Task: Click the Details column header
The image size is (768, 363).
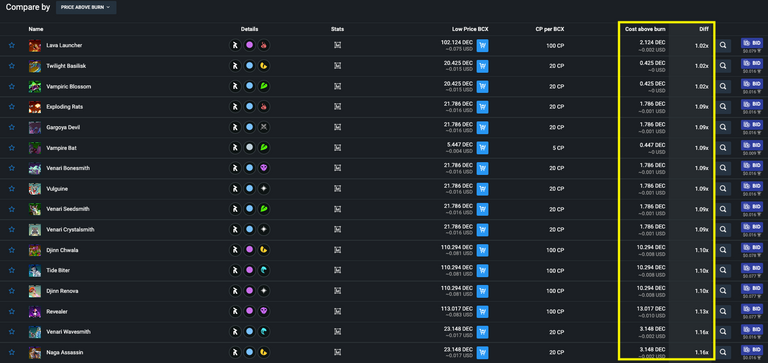Action: tap(249, 29)
